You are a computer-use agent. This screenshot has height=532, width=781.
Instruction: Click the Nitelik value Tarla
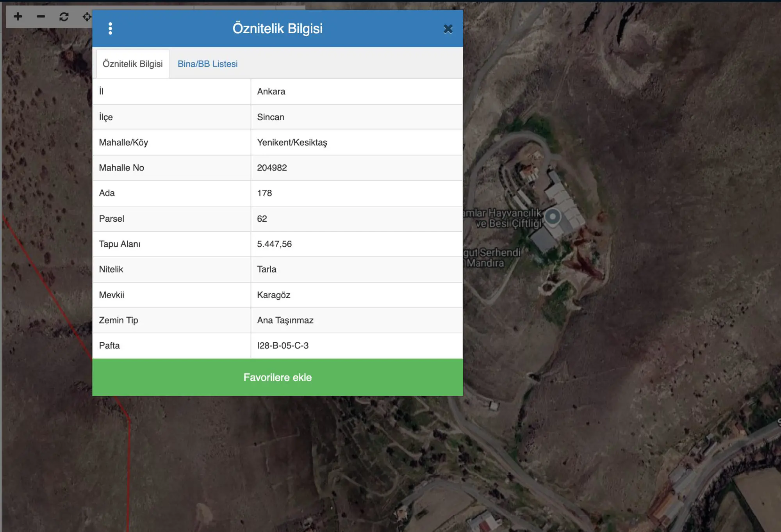(267, 269)
